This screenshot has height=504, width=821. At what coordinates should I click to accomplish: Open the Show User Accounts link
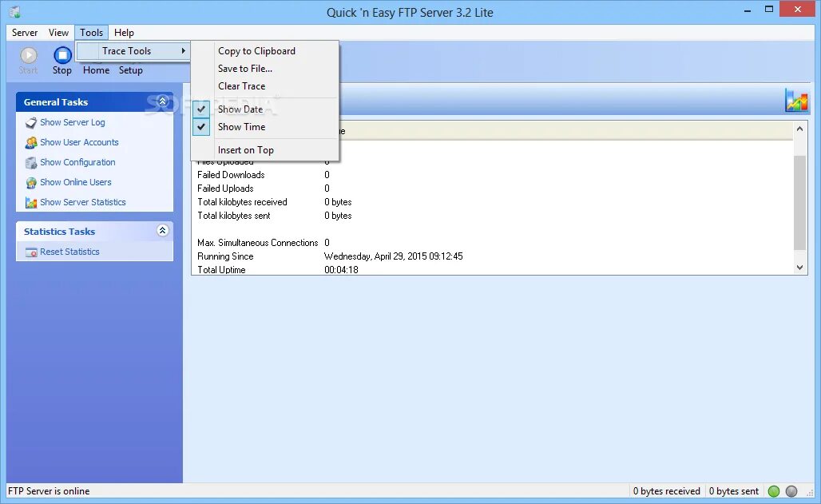(x=80, y=142)
